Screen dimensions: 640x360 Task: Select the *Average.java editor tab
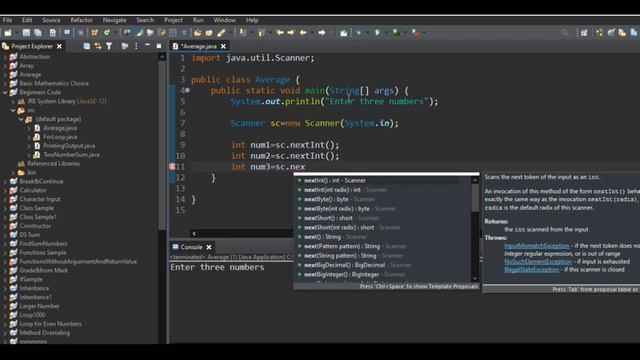click(198, 46)
